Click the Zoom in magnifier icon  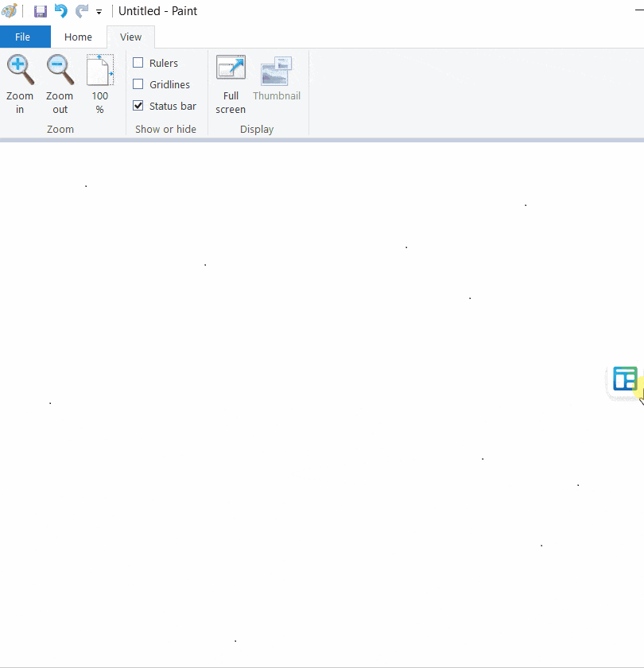pyautogui.click(x=20, y=70)
